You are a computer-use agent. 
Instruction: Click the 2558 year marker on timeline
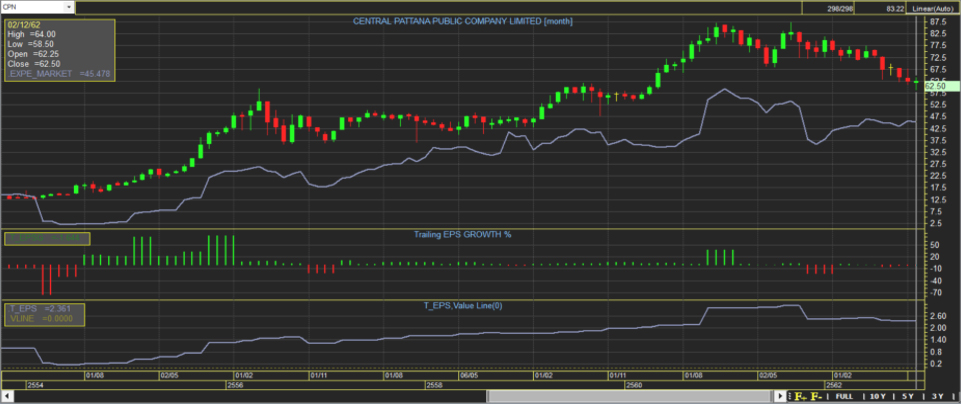[x=435, y=386]
